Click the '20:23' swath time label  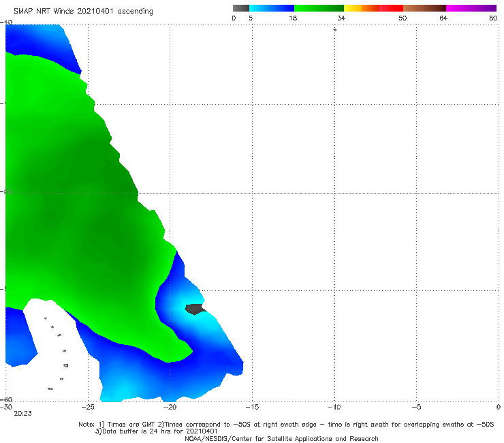23,414
